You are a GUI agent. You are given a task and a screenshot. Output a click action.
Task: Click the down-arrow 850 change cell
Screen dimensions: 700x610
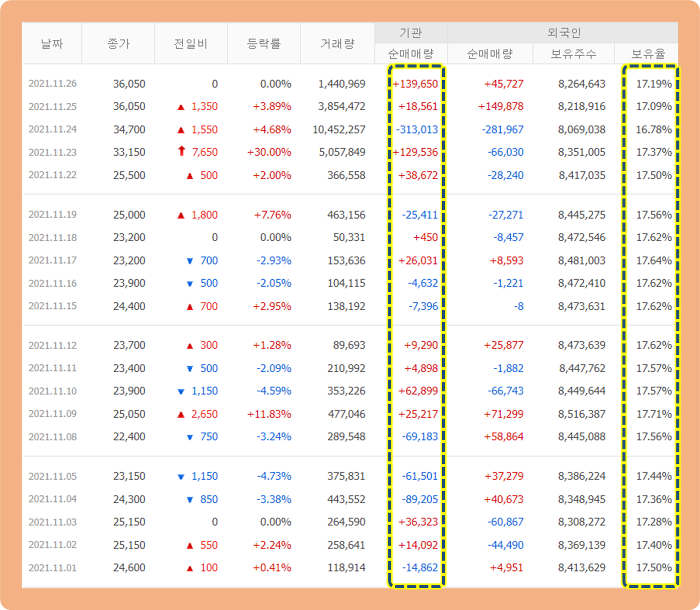point(202,499)
